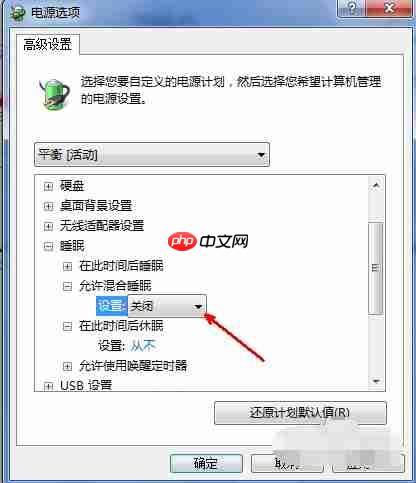Click the battery power plan icon

[54, 94]
